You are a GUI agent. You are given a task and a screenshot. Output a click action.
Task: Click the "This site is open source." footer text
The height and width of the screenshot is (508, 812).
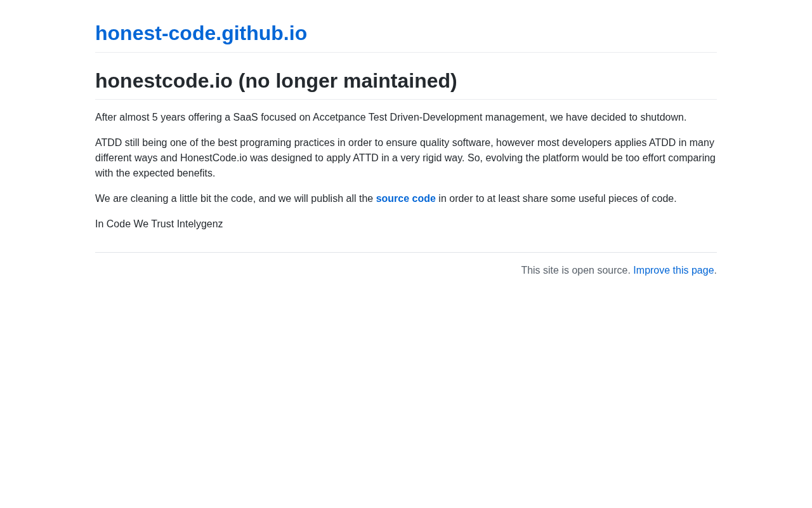pos(575,271)
